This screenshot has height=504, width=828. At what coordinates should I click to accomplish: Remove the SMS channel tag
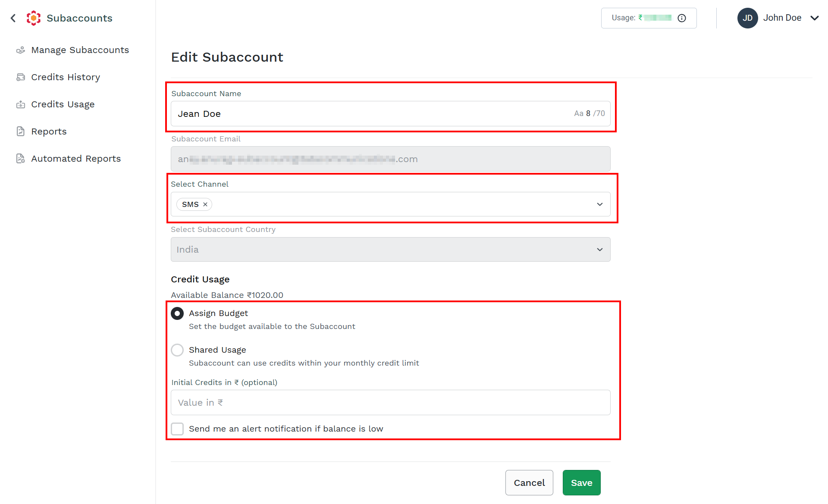coord(205,204)
